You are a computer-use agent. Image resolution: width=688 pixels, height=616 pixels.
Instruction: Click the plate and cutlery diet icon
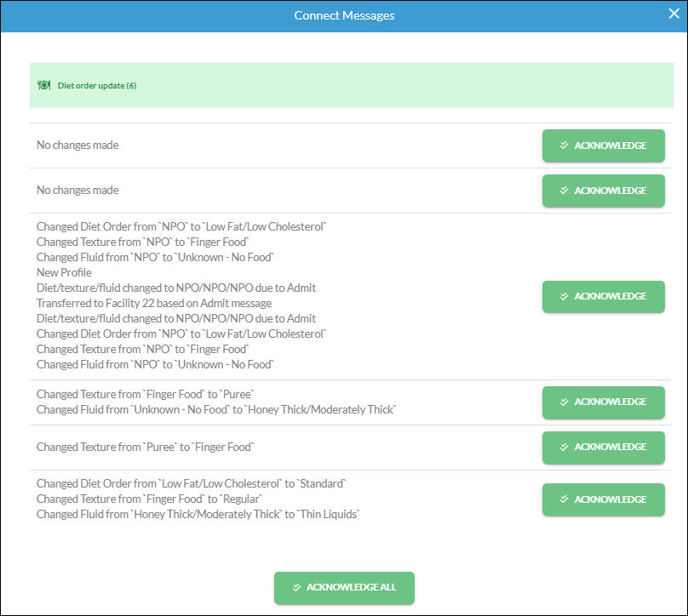44,85
